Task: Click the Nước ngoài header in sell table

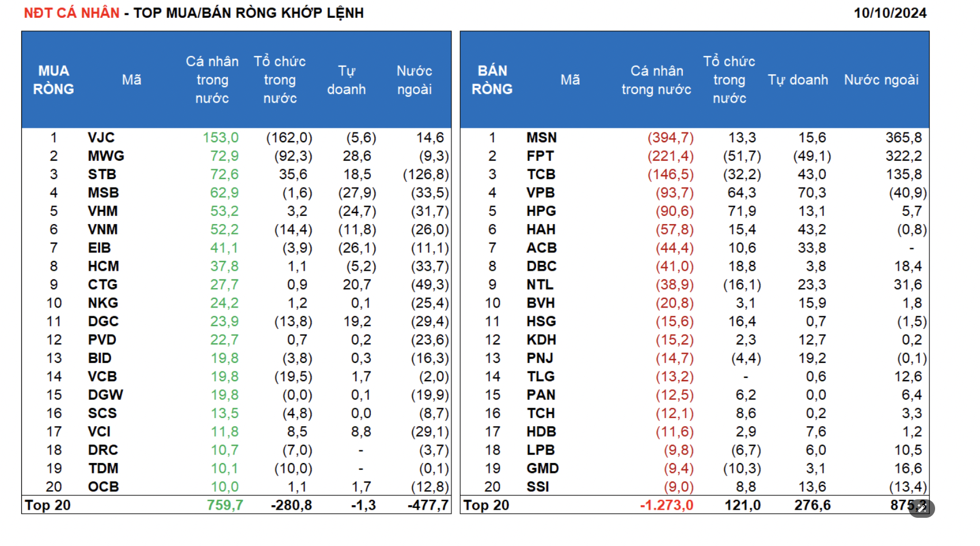Action: (881, 80)
